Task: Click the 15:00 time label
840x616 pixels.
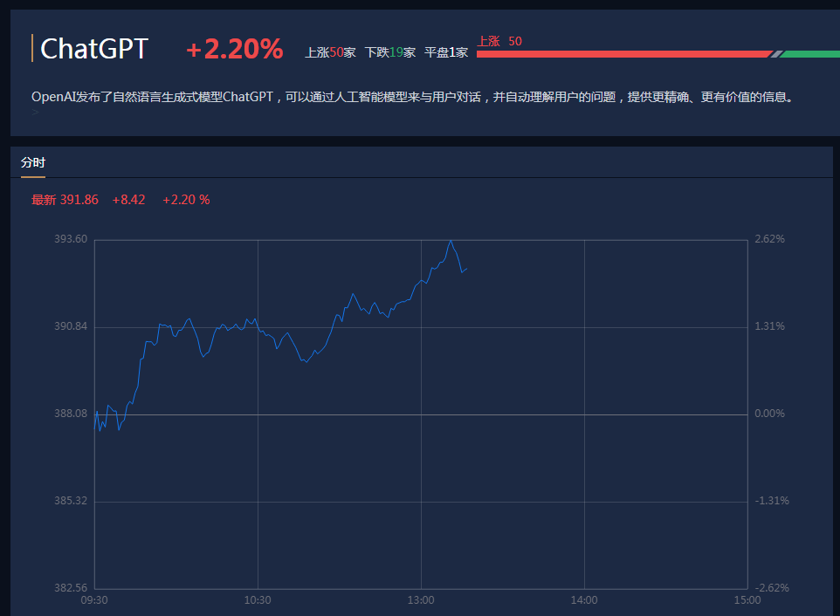Action: 747,599
